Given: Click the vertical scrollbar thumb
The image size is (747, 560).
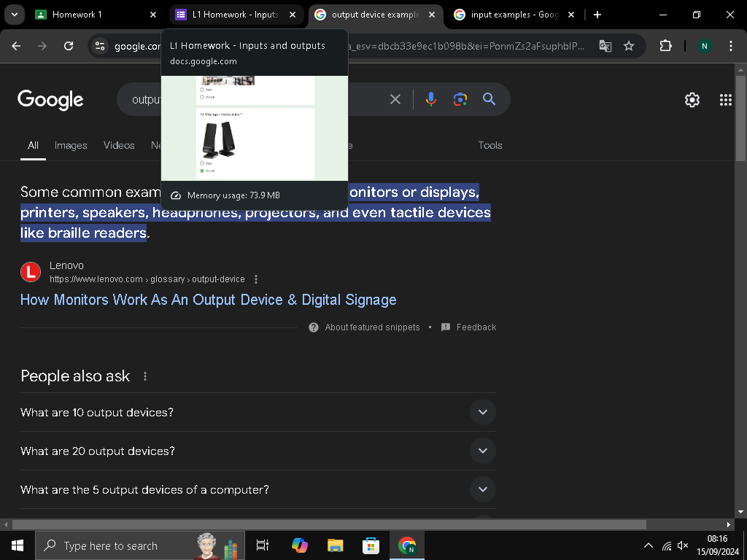Looking at the screenshot, I should point(741,117).
